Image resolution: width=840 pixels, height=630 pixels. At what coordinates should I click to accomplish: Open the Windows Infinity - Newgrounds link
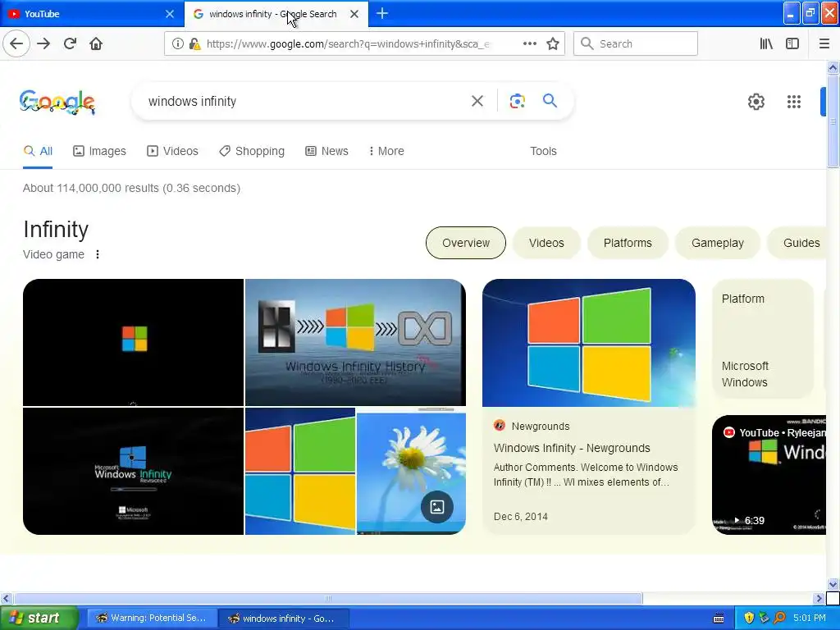tap(572, 448)
